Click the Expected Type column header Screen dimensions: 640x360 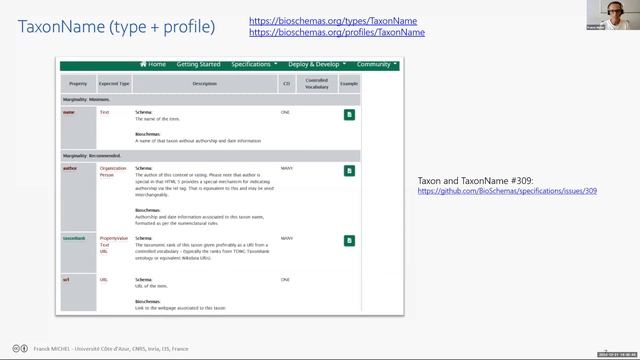point(114,83)
